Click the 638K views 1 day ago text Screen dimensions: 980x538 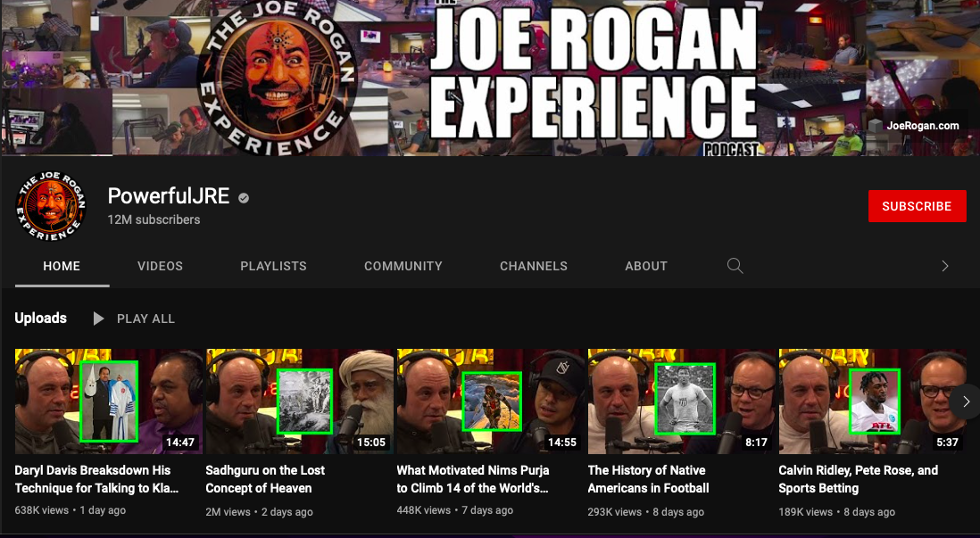(x=70, y=510)
